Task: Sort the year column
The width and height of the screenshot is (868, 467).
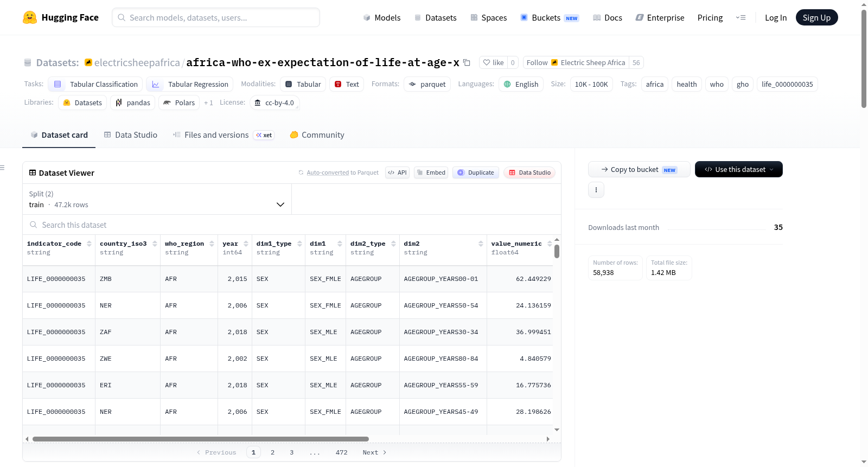Action: click(x=246, y=244)
